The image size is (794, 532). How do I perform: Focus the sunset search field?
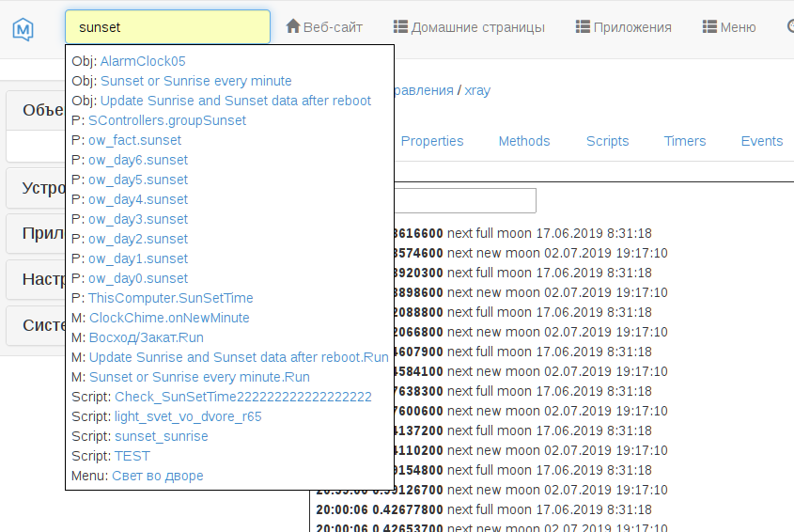pyautogui.click(x=167, y=27)
